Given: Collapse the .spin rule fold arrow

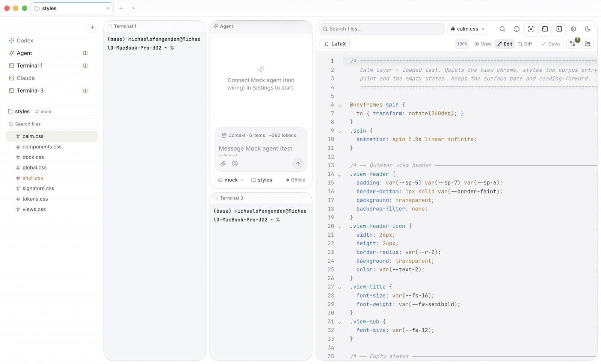Looking at the screenshot, I should pyautogui.click(x=340, y=131).
